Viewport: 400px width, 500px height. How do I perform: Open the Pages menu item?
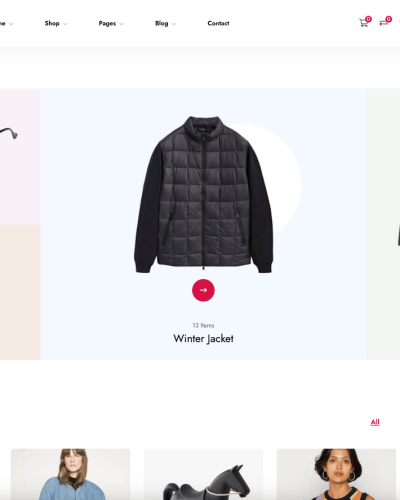pyautogui.click(x=107, y=23)
